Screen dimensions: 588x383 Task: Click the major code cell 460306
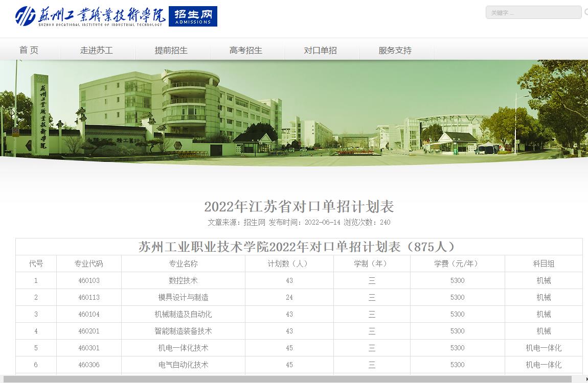89,365
